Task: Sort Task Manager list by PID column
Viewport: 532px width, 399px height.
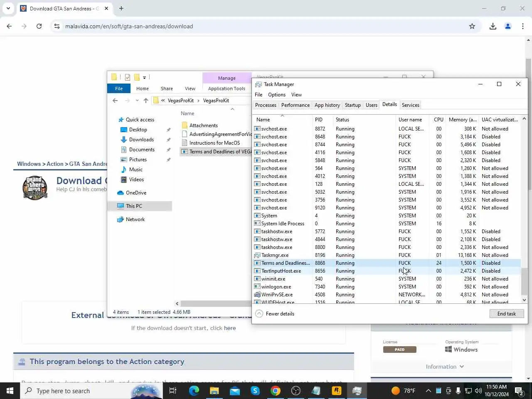Action: click(x=323, y=120)
